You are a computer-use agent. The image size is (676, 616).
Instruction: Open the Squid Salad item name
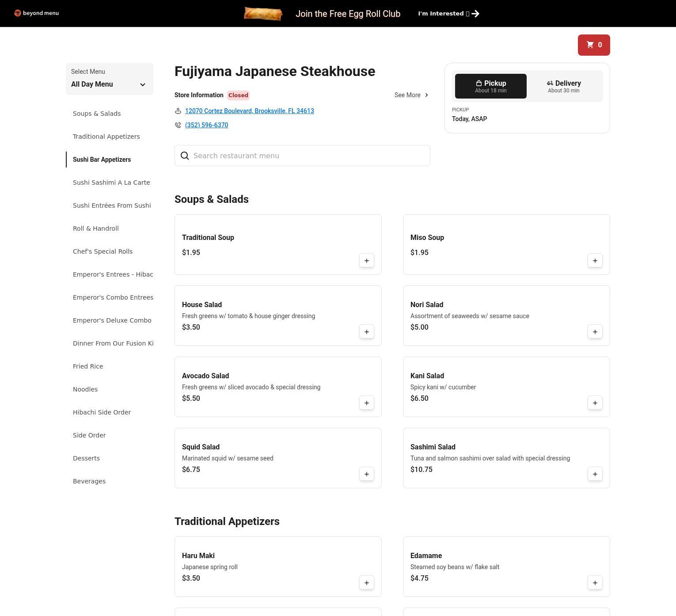201,447
